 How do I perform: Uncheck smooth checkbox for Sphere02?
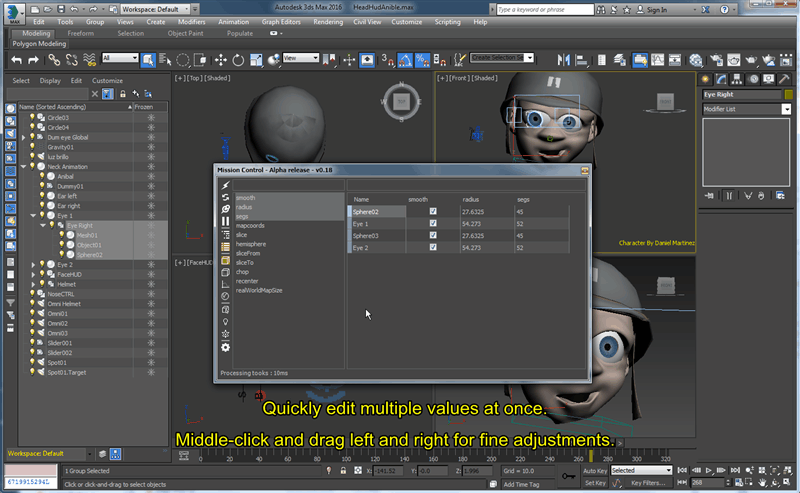433,211
